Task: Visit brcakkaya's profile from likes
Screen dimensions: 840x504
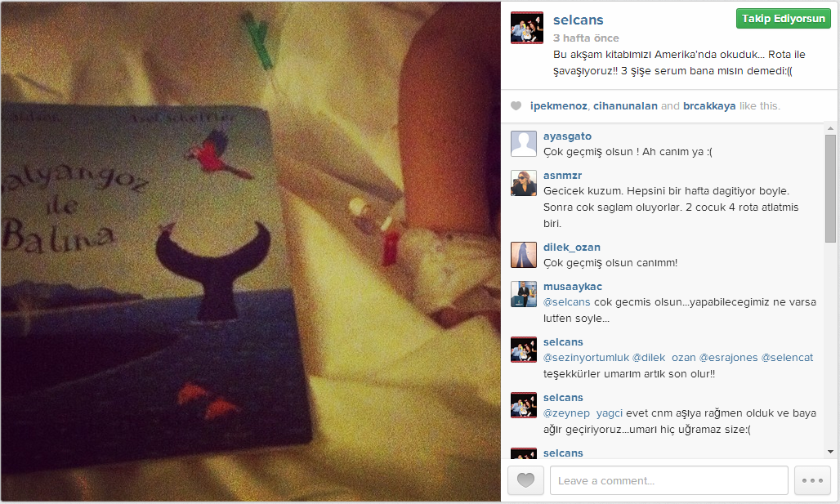Action: [709, 106]
